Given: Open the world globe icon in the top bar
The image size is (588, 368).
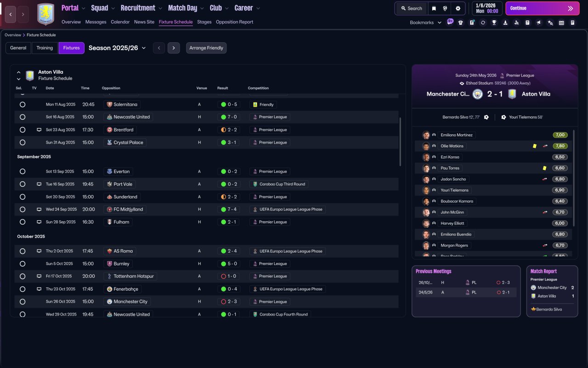Looking at the screenshot, I should [x=446, y=8].
